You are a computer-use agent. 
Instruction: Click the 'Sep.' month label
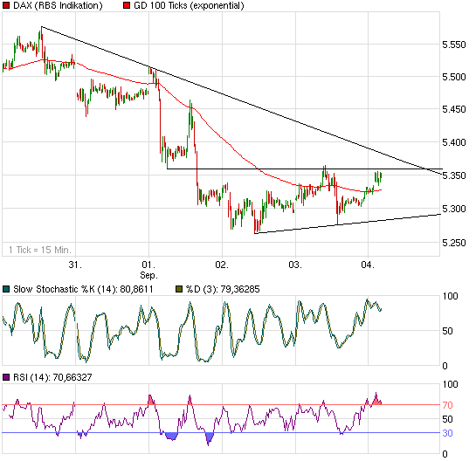point(148,275)
